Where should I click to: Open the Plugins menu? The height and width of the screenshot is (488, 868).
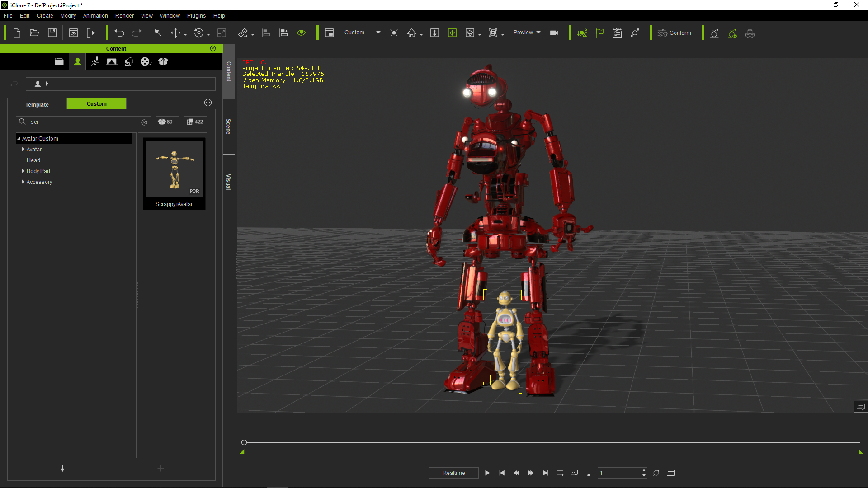click(196, 16)
